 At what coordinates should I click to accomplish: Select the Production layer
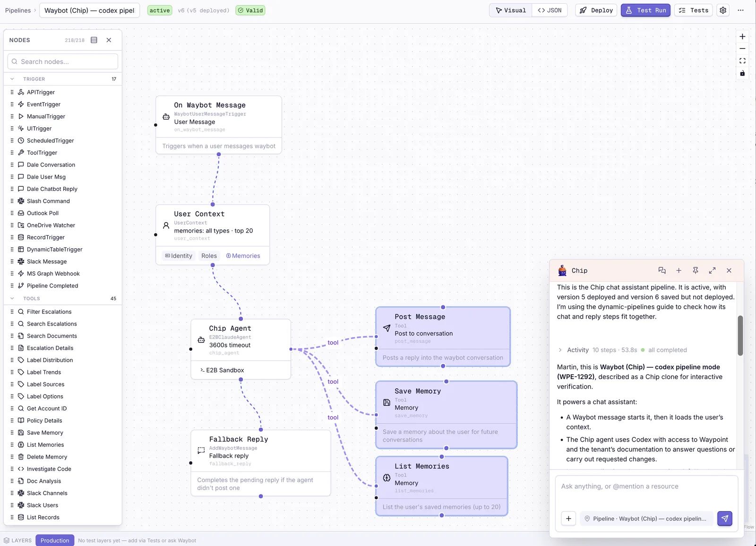click(55, 540)
